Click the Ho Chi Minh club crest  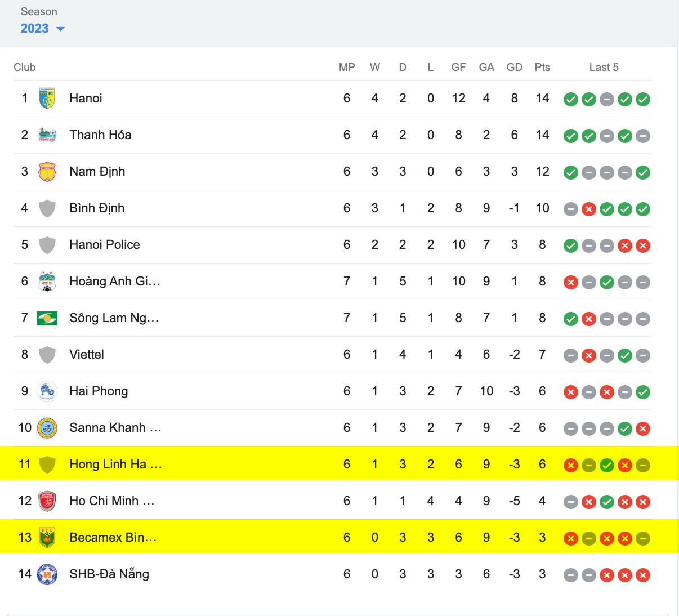pos(47,501)
